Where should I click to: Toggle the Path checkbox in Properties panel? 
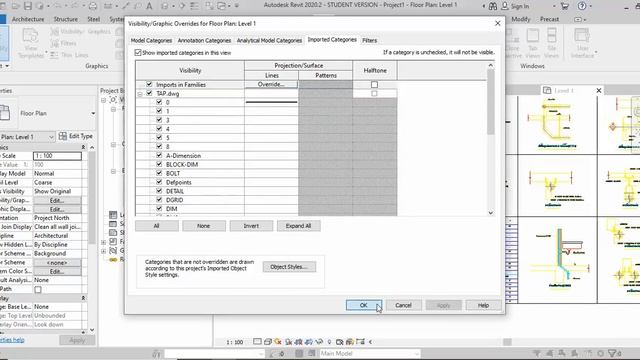38,289
